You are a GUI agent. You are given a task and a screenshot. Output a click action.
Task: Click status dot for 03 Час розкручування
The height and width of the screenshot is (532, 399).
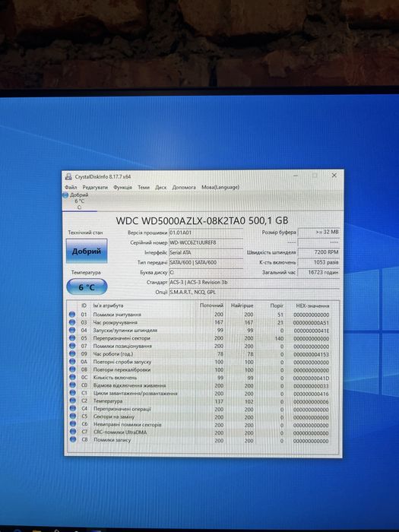72,322
